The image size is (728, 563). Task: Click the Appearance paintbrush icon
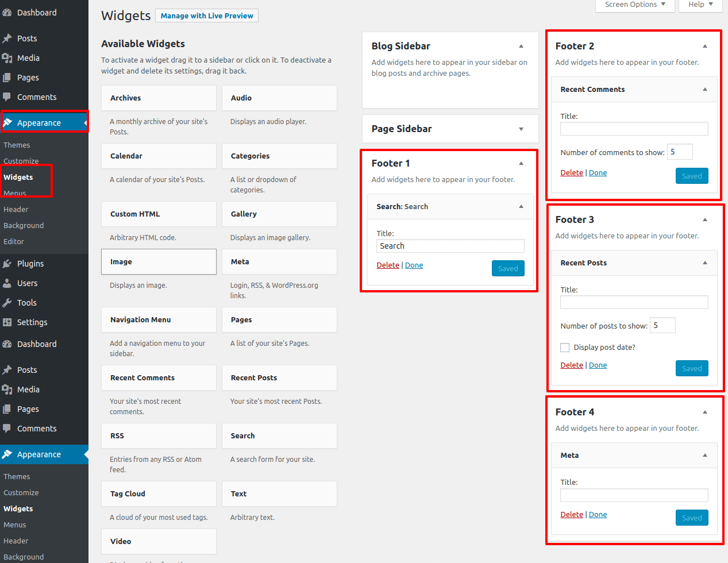pyautogui.click(x=8, y=122)
